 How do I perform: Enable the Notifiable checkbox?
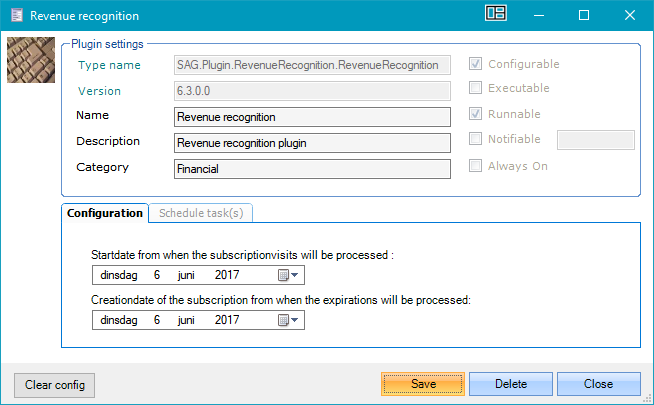[477, 139]
